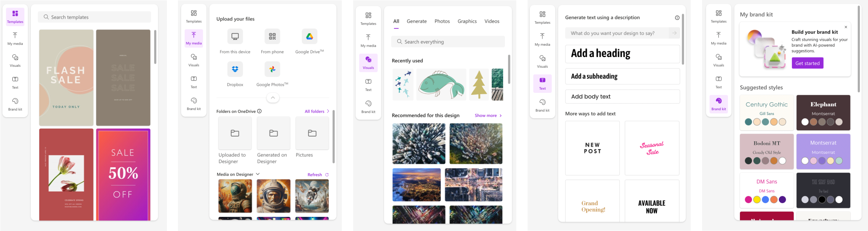Open Brand kit beside the Search templates panel
Image resolution: width=868 pixels, height=231 pixels.
(15, 104)
